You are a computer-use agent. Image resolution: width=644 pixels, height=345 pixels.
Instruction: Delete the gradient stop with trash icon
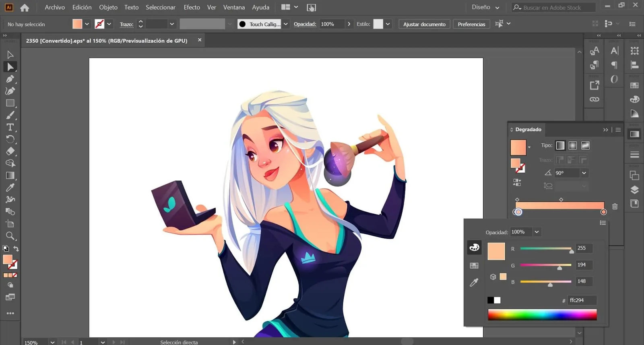(x=615, y=207)
